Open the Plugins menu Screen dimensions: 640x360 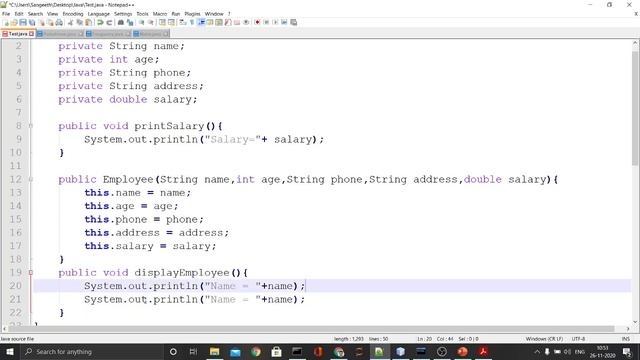point(192,14)
